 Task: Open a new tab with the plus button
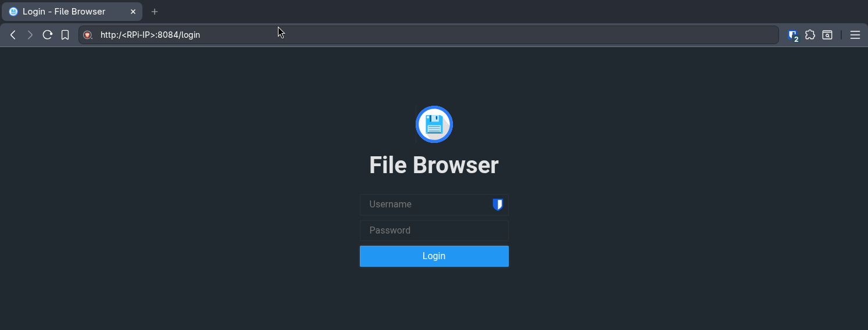click(155, 12)
